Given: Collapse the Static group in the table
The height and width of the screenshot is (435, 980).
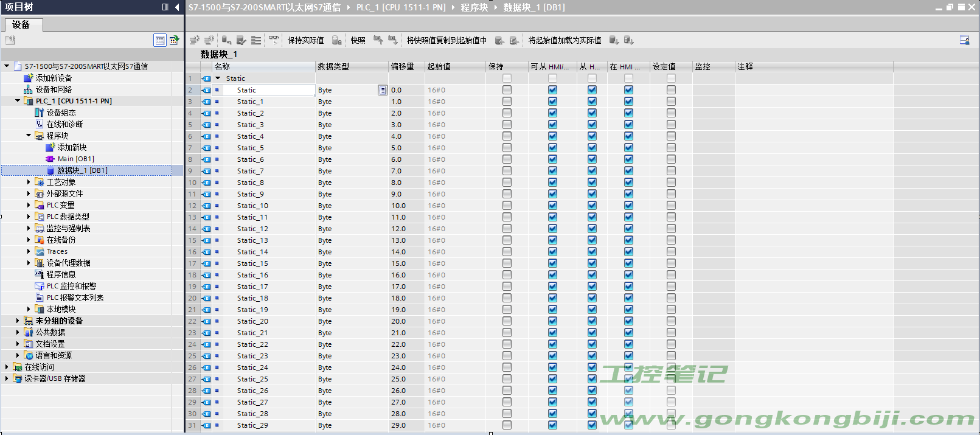Looking at the screenshot, I should (x=218, y=78).
